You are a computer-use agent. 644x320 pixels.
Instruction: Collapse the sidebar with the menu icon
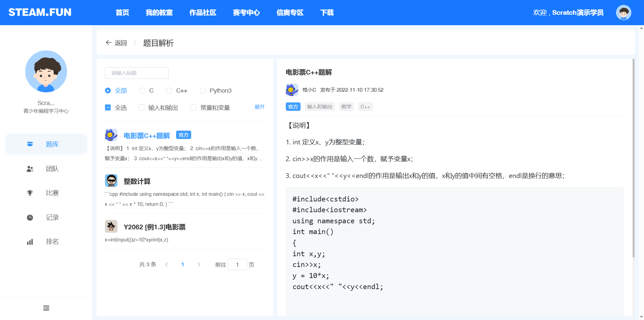coord(46,308)
